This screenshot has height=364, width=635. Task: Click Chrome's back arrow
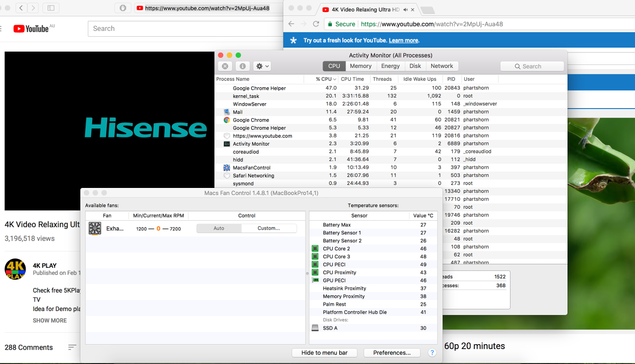pos(291,24)
